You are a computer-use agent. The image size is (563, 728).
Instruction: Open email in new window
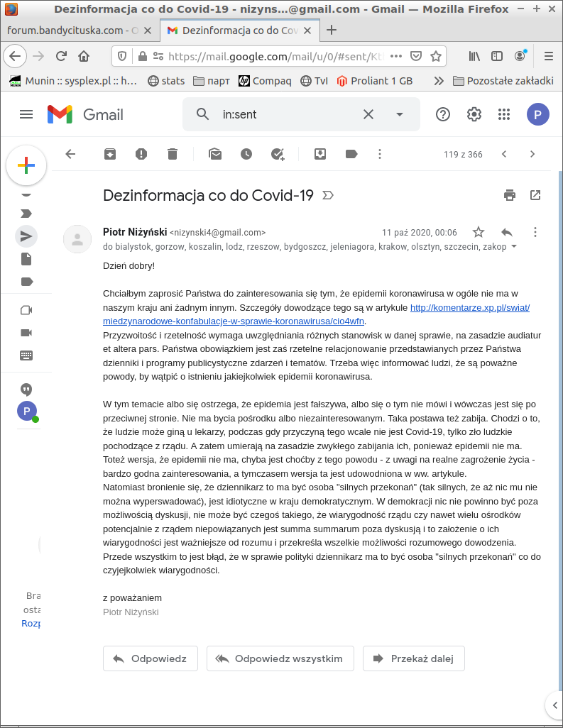coord(535,195)
